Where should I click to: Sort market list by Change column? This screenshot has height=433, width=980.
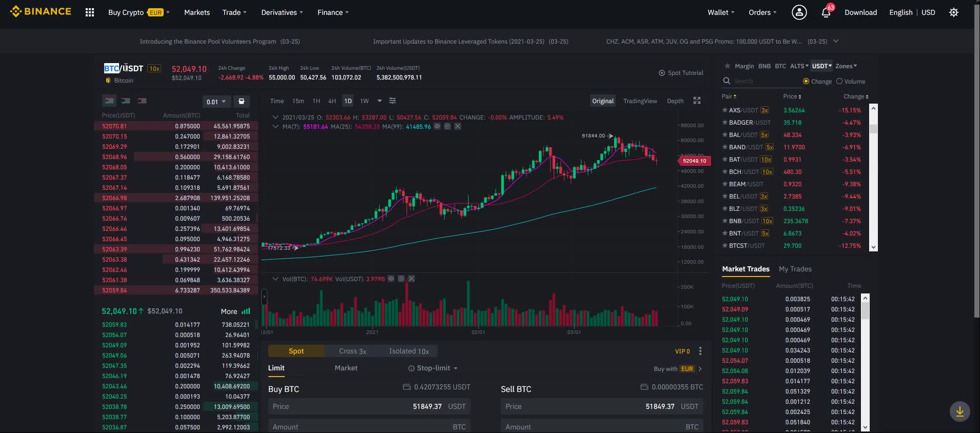tap(856, 96)
